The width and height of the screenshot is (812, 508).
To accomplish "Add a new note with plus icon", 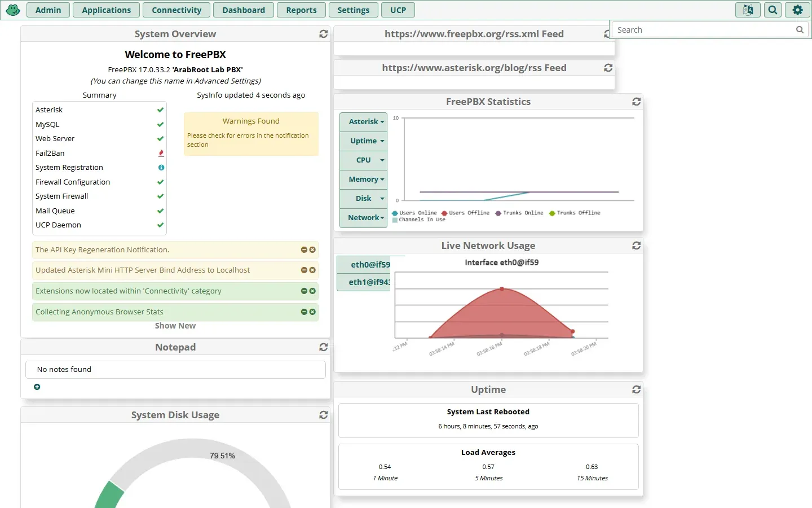I will [37, 387].
